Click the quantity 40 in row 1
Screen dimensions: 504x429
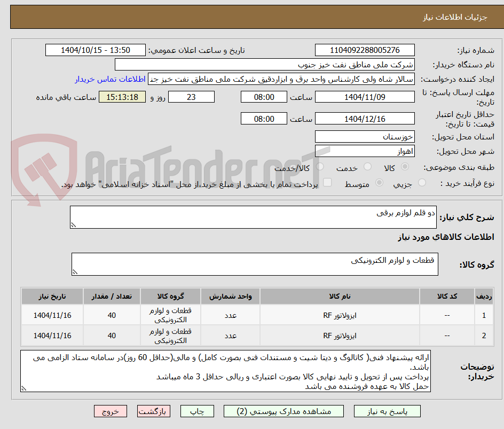[x=112, y=316]
